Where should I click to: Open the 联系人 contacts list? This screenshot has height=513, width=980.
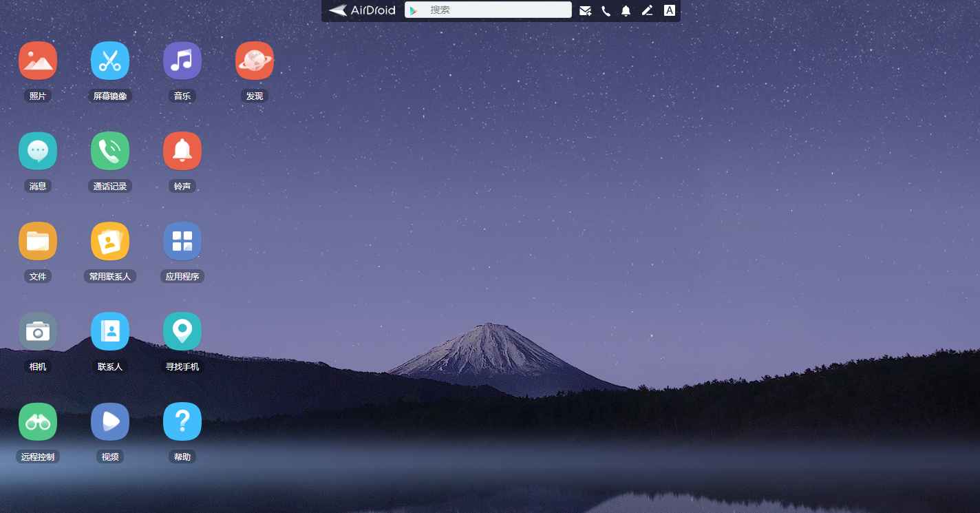click(110, 331)
